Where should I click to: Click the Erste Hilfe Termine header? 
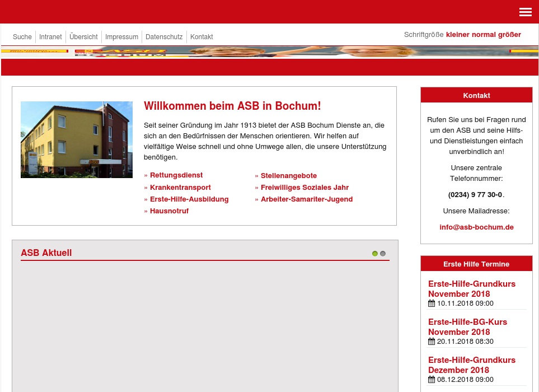pos(476,264)
